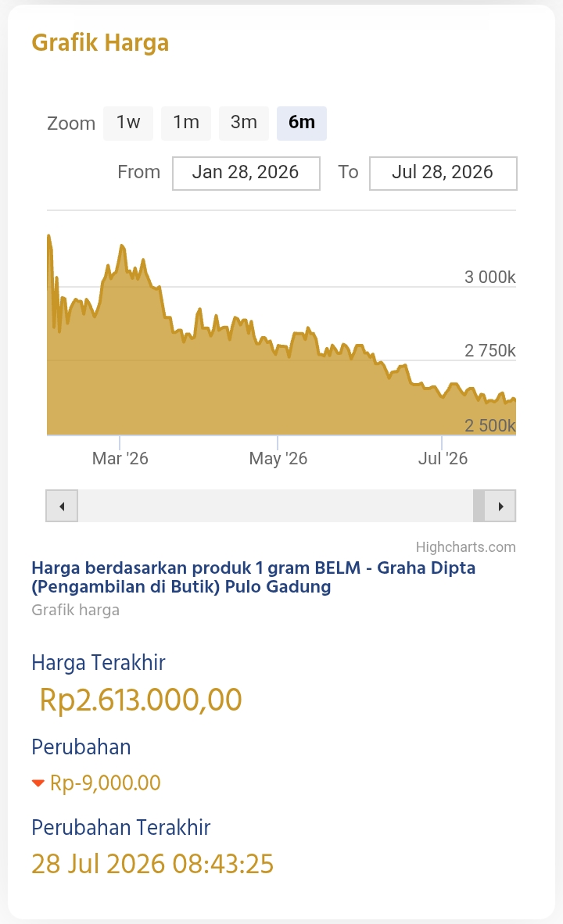
Task: Select the 6m zoom range
Action: pos(301,124)
